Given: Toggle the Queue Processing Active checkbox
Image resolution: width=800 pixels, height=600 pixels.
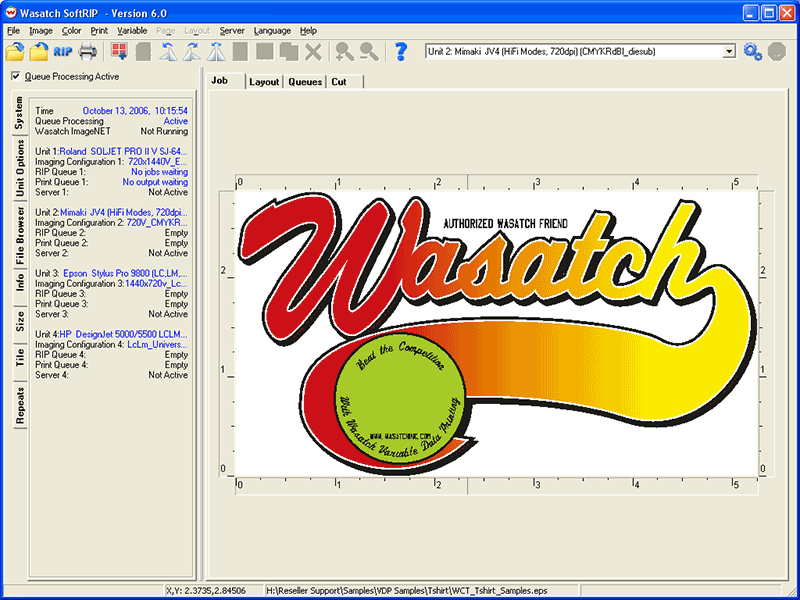Looking at the screenshot, I should pyautogui.click(x=16, y=77).
